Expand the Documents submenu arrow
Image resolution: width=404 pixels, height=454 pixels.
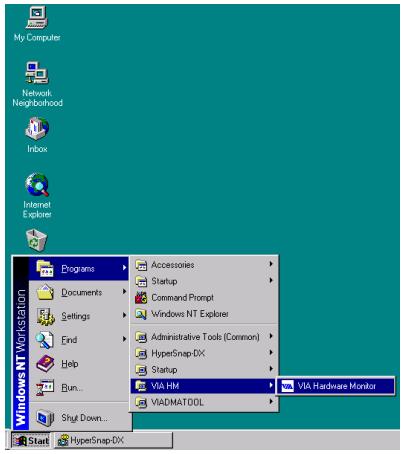(124, 292)
